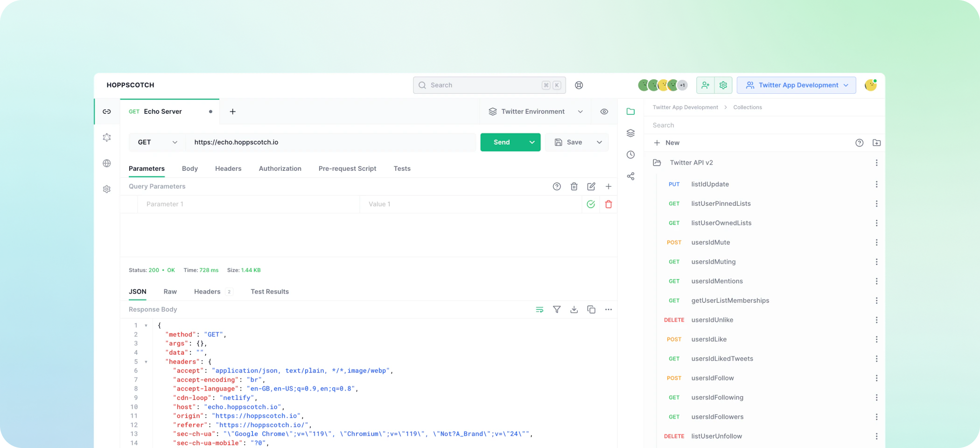
Task: Open Twitter Environment selector
Action: pyautogui.click(x=536, y=112)
